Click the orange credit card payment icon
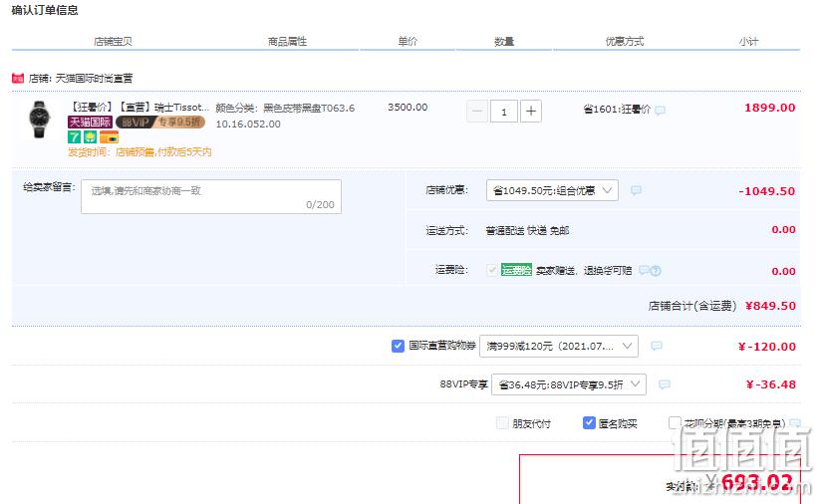Screen dimensions: 821x504 (109, 137)
